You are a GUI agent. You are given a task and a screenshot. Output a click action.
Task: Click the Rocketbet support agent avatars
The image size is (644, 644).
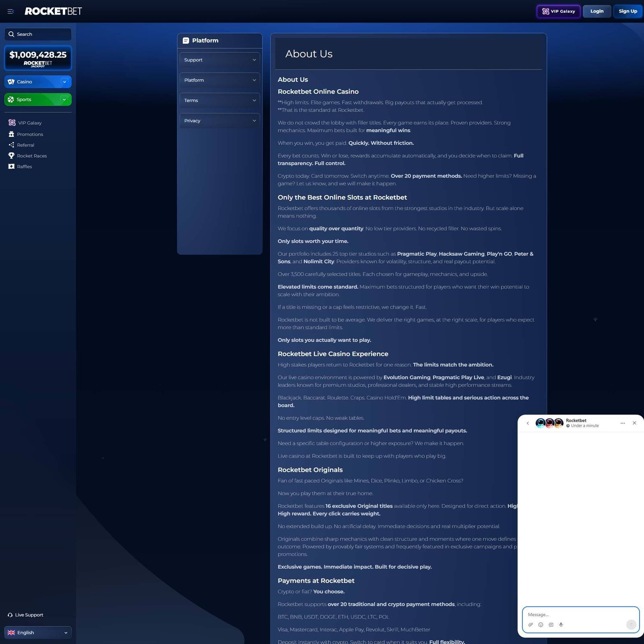point(549,423)
